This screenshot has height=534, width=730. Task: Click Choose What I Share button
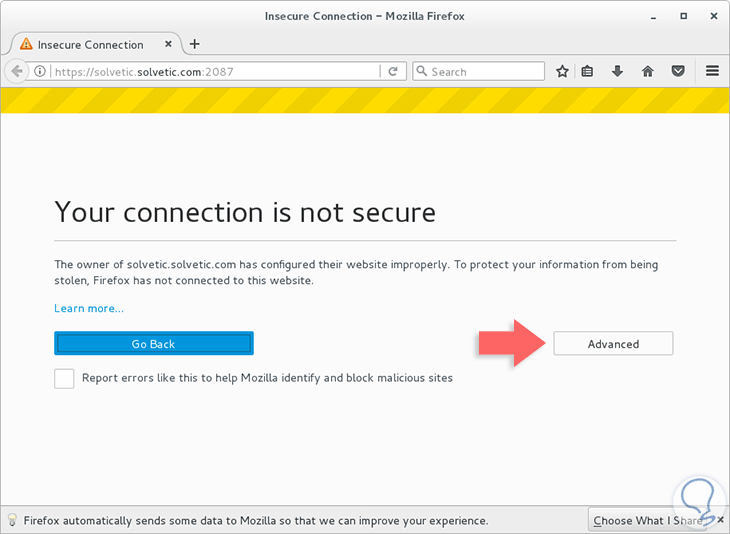click(x=647, y=520)
